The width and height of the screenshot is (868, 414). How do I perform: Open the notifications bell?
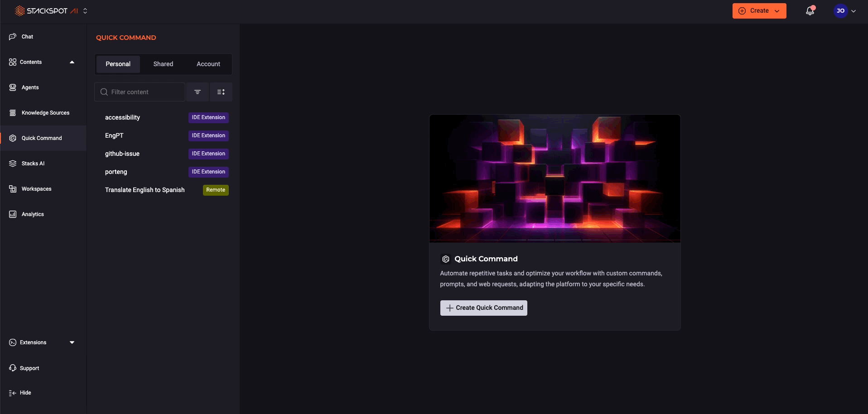(810, 10)
